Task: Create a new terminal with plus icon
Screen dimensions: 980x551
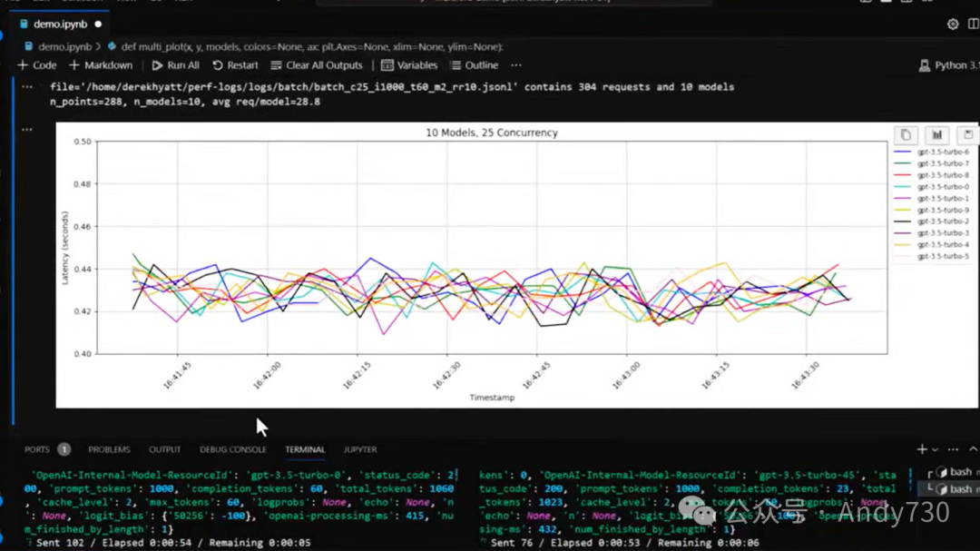Action: 921,449
